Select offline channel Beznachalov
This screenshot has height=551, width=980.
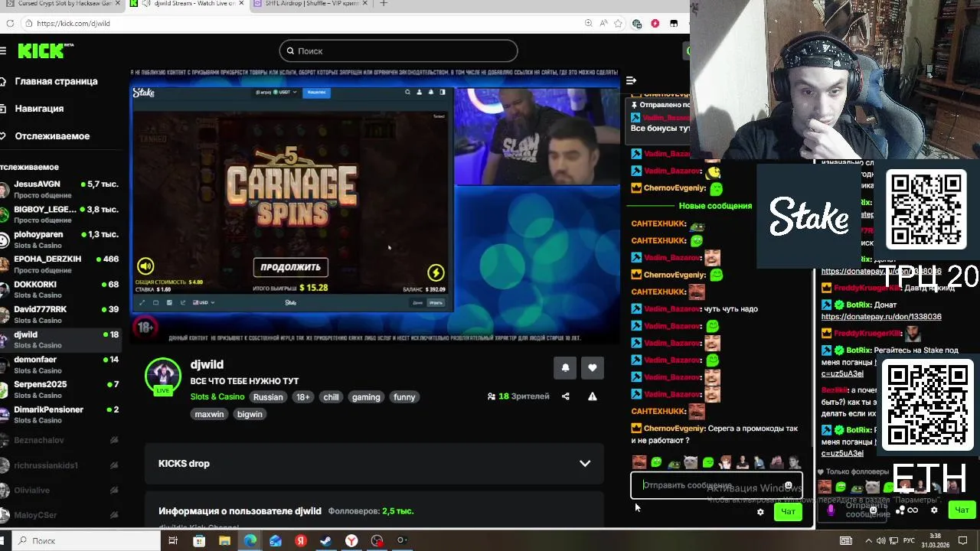tap(60, 440)
